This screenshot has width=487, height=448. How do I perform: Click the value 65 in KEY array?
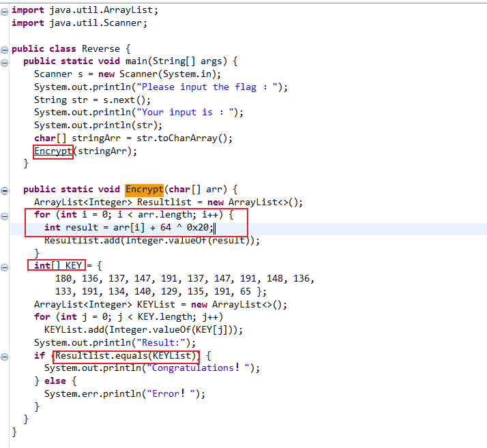[245, 292]
